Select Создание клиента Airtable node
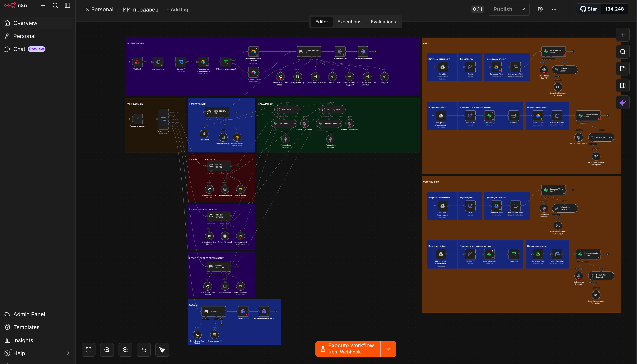This screenshot has height=364, width=637. click(x=253, y=72)
